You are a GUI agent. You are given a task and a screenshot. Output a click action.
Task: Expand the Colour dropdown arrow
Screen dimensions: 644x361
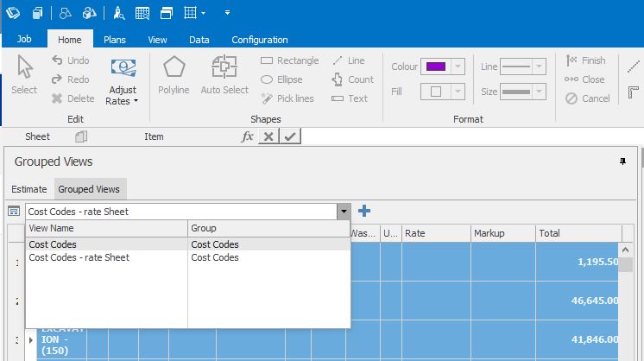coord(458,66)
